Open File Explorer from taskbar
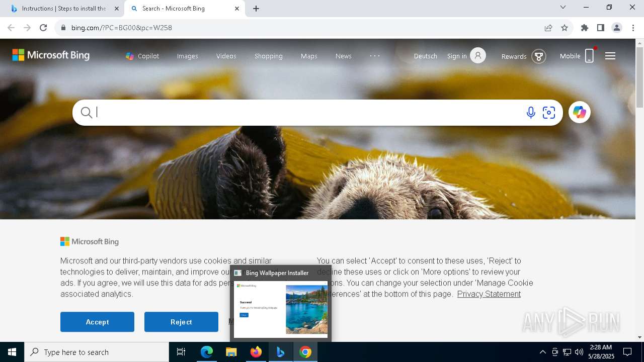Screen dimensions: 644x362 click(231, 352)
